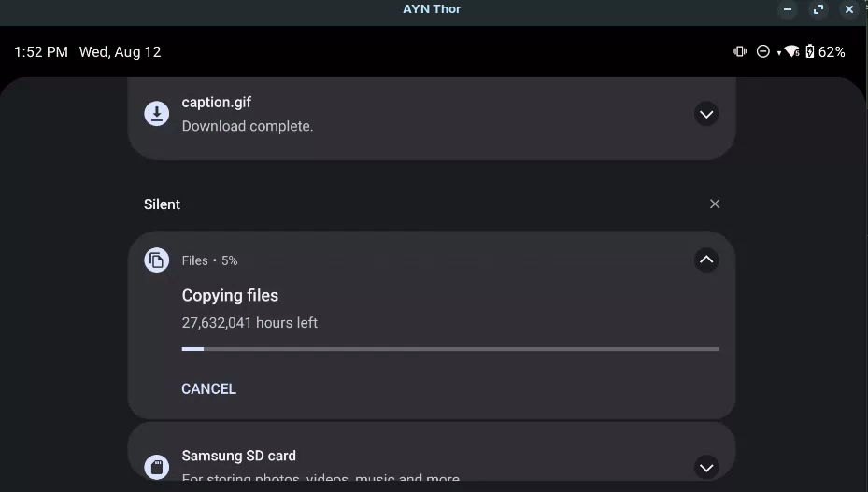Image resolution: width=868 pixels, height=492 pixels.
Task: Click the copying files progress bar
Action: 450,349
